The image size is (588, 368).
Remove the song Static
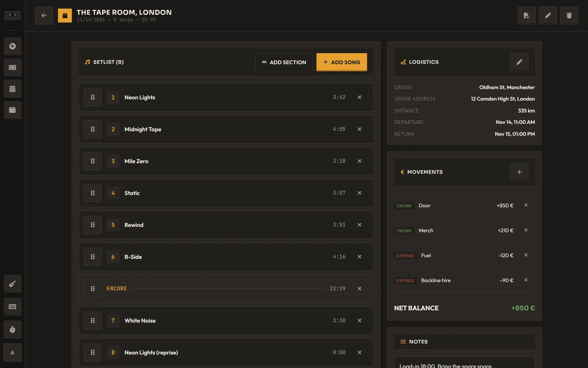pyautogui.click(x=359, y=193)
